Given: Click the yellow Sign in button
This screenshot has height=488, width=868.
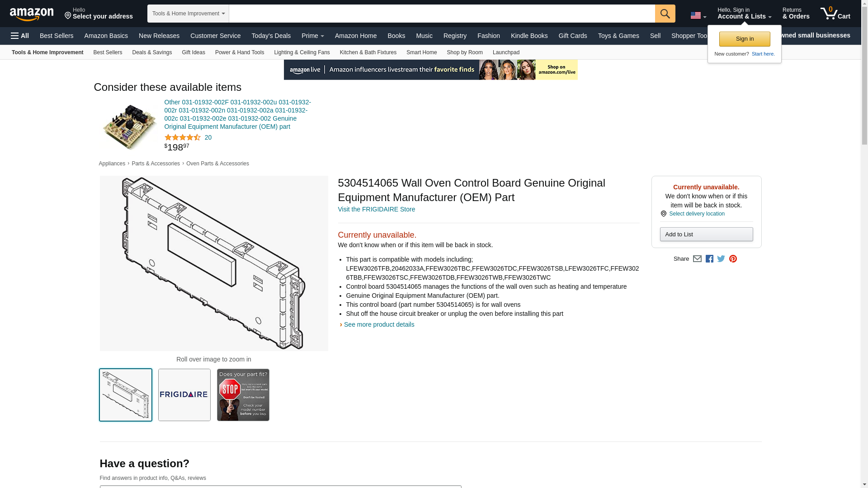Looking at the screenshot, I should [x=745, y=39].
